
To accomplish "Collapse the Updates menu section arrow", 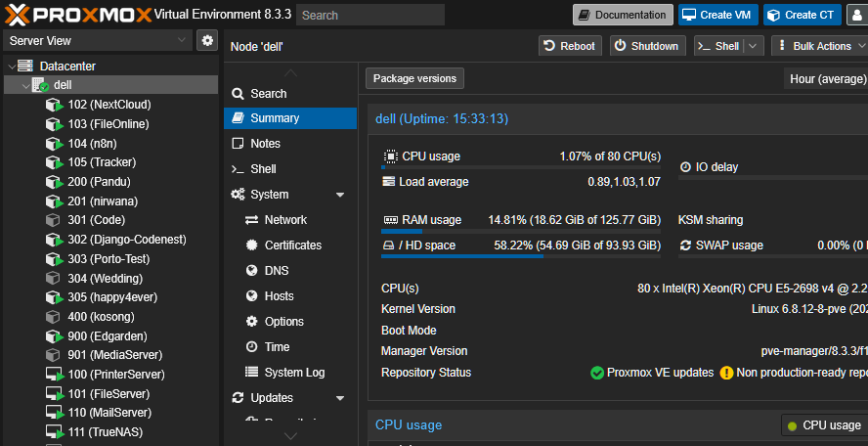I will (x=340, y=398).
